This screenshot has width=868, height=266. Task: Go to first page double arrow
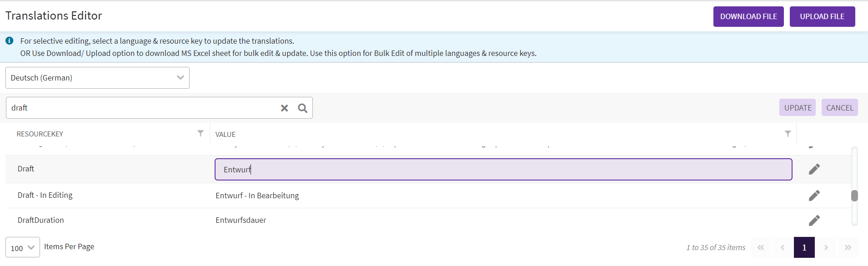coord(760,247)
